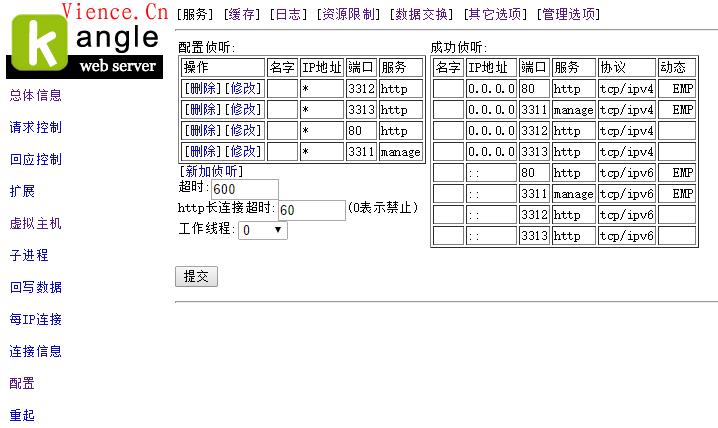Delete the port 3312 listener
This screenshot has height=428, width=718.
point(203,89)
